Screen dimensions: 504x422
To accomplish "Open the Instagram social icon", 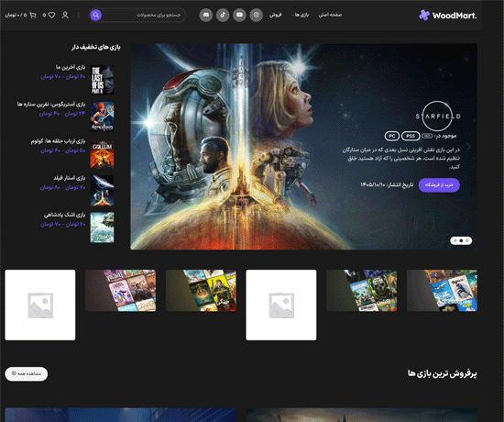I will 257,15.
